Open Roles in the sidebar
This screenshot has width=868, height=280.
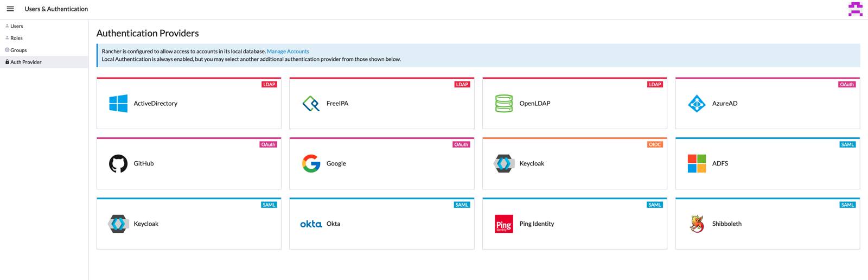coord(17,38)
